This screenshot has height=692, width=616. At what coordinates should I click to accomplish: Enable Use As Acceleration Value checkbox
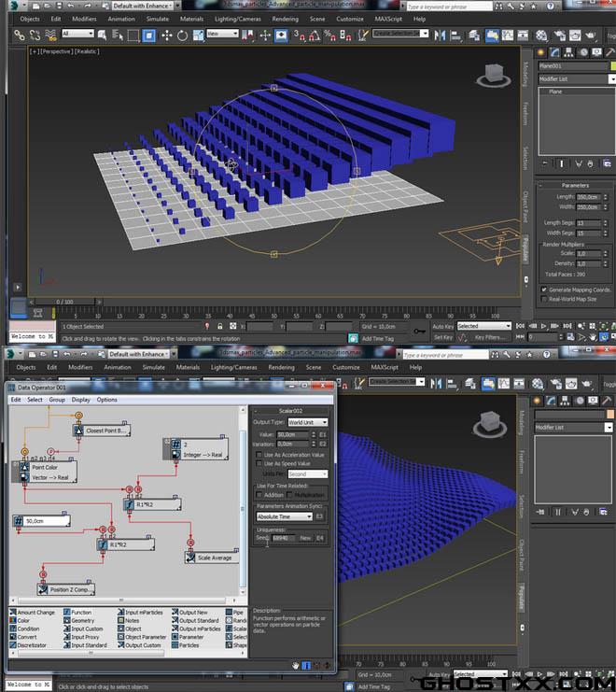(259, 454)
